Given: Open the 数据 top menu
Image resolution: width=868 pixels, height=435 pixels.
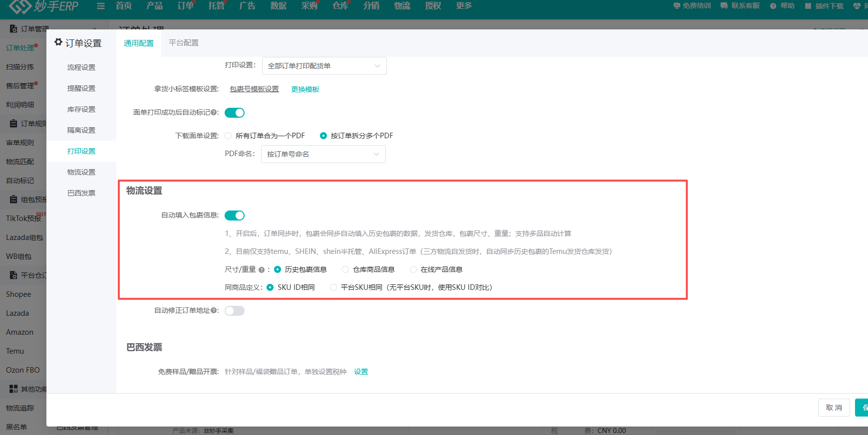Looking at the screenshot, I should (x=279, y=6).
